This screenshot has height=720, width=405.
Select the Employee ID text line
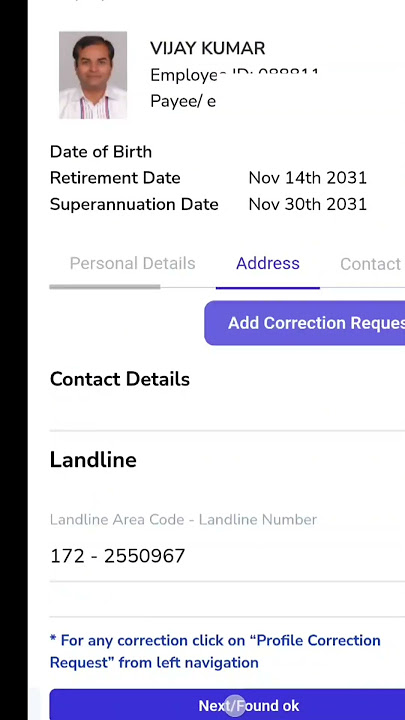click(234, 75)
